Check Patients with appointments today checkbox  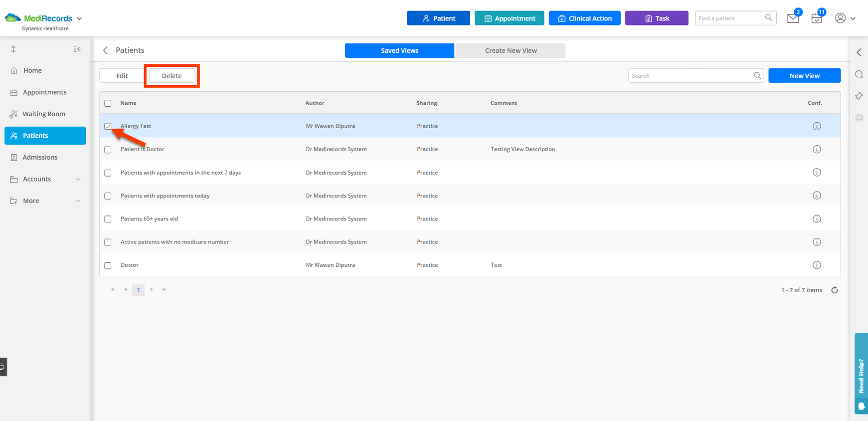click(108, 196)
